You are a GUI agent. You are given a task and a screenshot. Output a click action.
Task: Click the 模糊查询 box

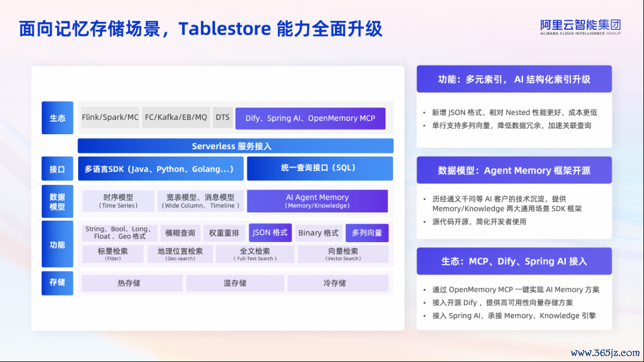coord(180,233)
